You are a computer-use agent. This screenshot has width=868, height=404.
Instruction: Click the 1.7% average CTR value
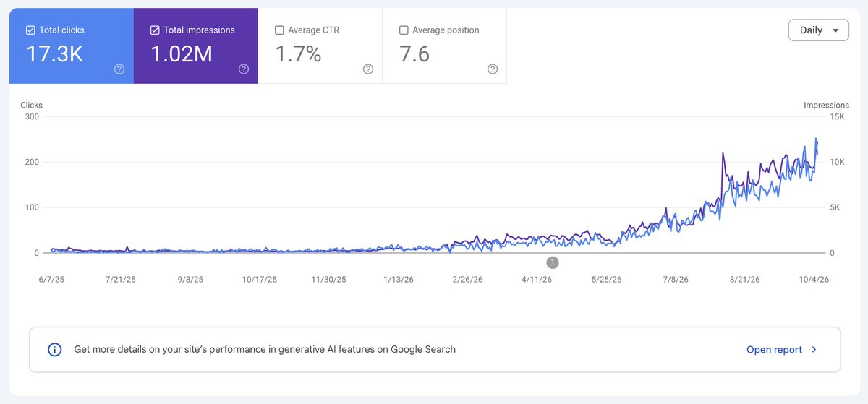[x=298, y=54]
